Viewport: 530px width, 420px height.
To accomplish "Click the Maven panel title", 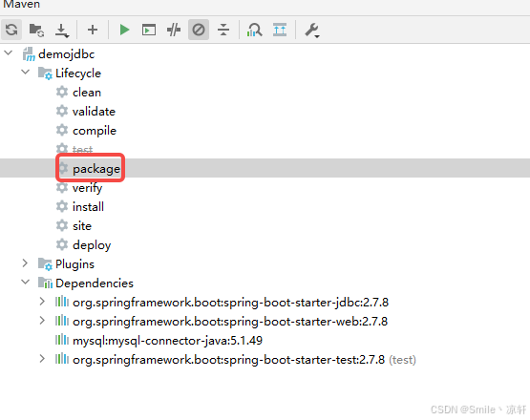I will [21, 4].
